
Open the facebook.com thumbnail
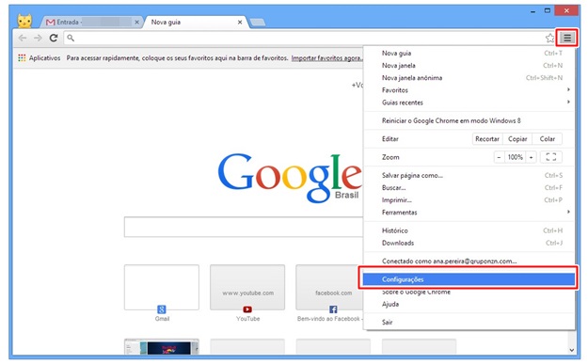(329, 287)
